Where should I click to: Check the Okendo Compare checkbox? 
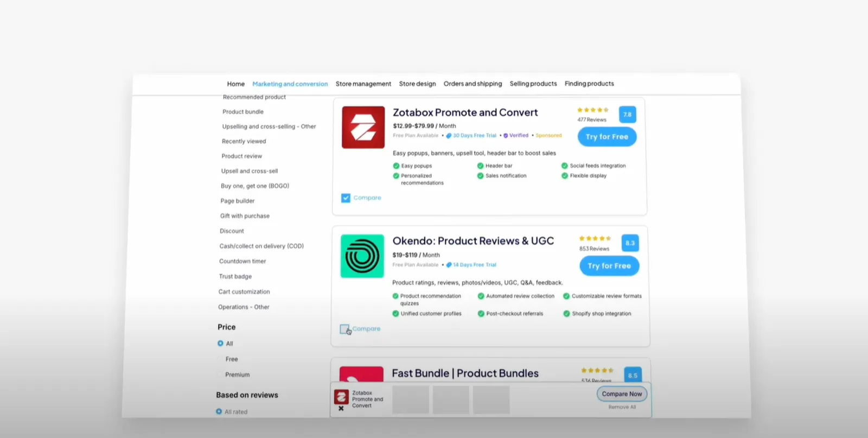344,329
